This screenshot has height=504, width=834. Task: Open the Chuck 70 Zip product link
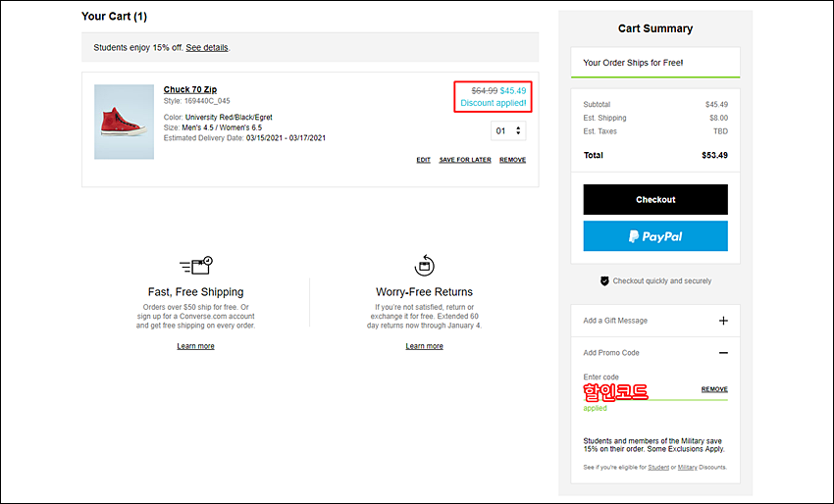[190, 89]
